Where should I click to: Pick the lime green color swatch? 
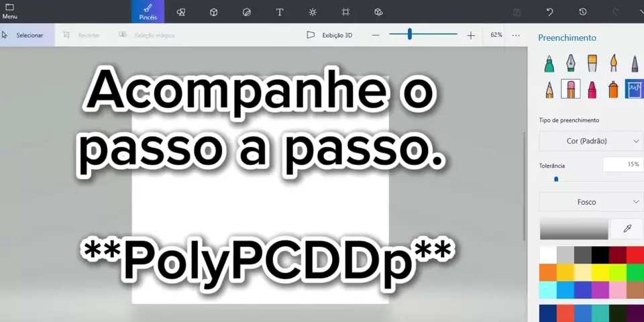pos(618,272)
